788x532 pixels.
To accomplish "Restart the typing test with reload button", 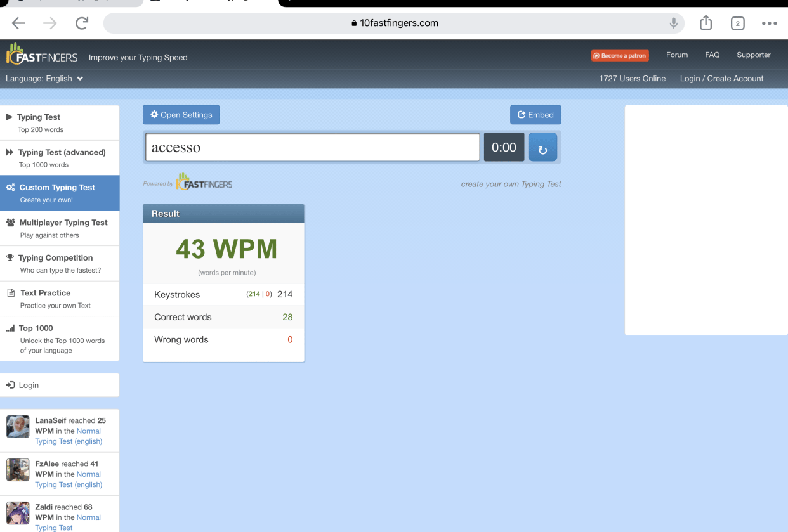I will coord(542,148).
